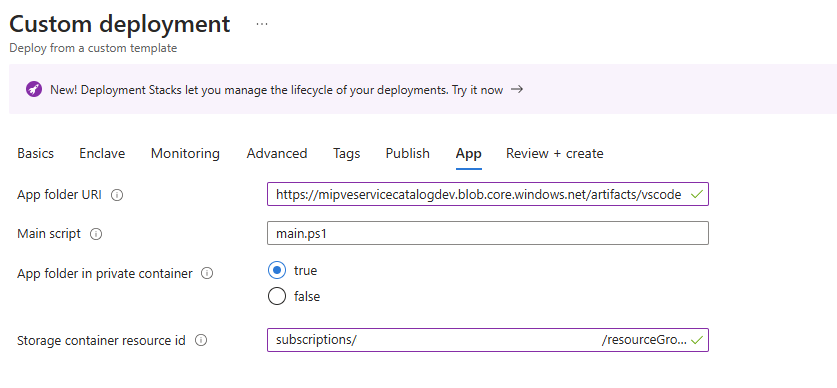Show info tooltip for App folder URI

(x=117, y=195)
